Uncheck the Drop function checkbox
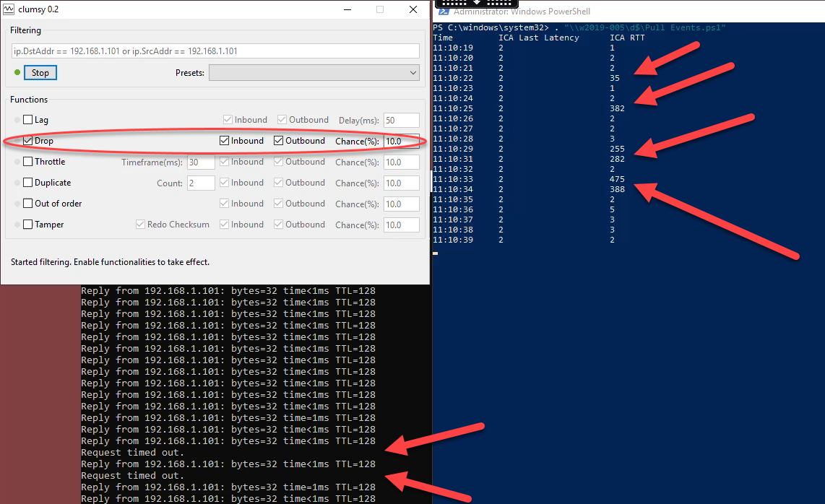825x504 pixels. 28,141
